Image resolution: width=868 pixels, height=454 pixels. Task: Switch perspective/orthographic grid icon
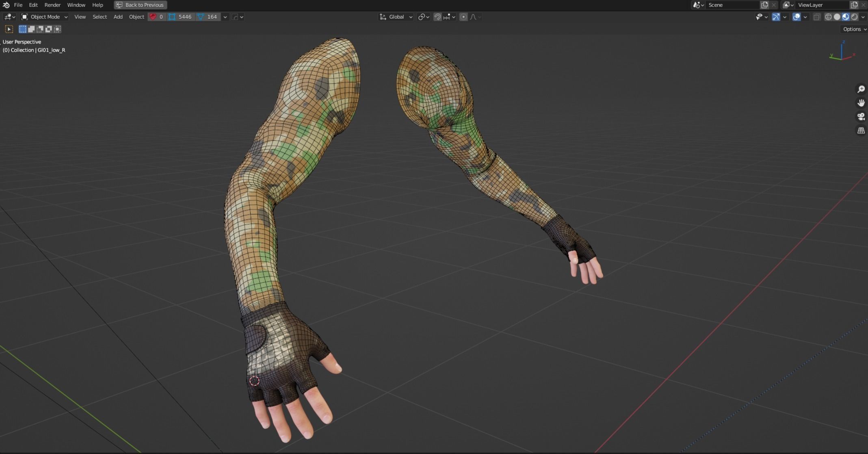(861, 130)
